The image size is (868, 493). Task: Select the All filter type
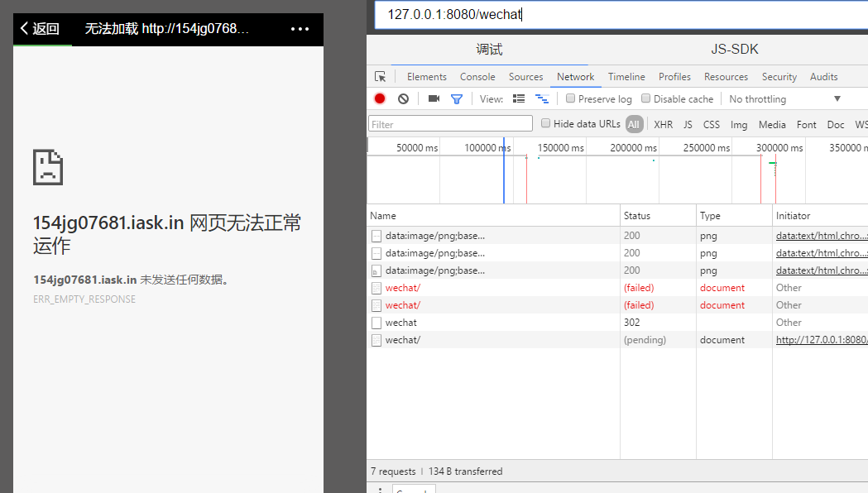coord(634,125)
